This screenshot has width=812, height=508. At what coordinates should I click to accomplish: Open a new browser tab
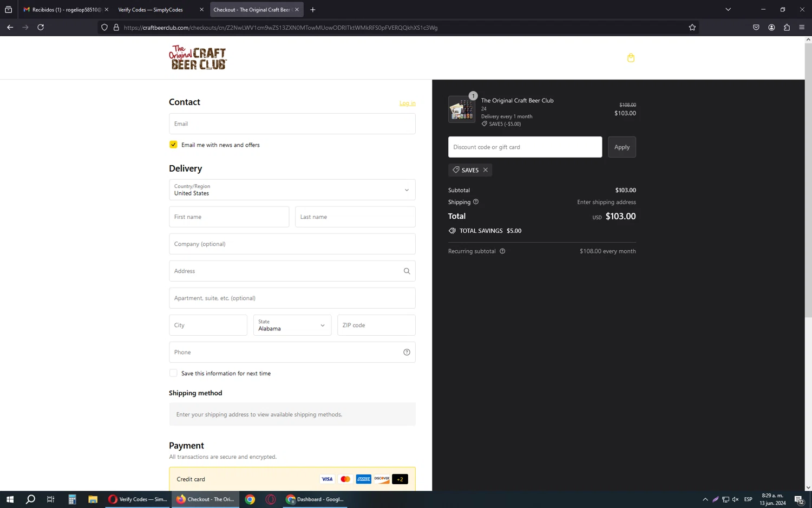(313, 10)
